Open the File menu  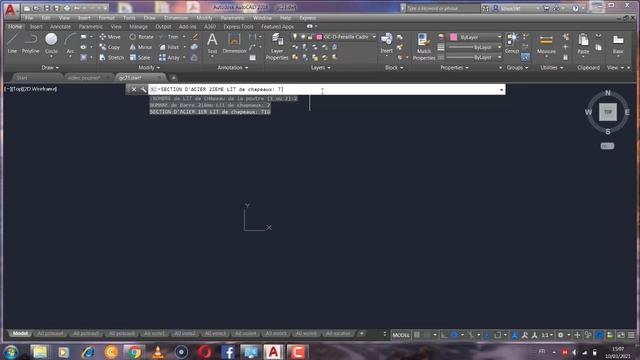[x=29, y=18]
